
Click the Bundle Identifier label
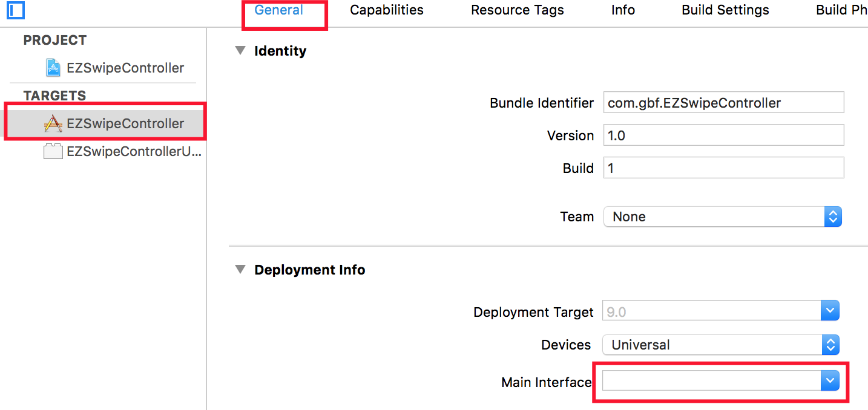542,103
